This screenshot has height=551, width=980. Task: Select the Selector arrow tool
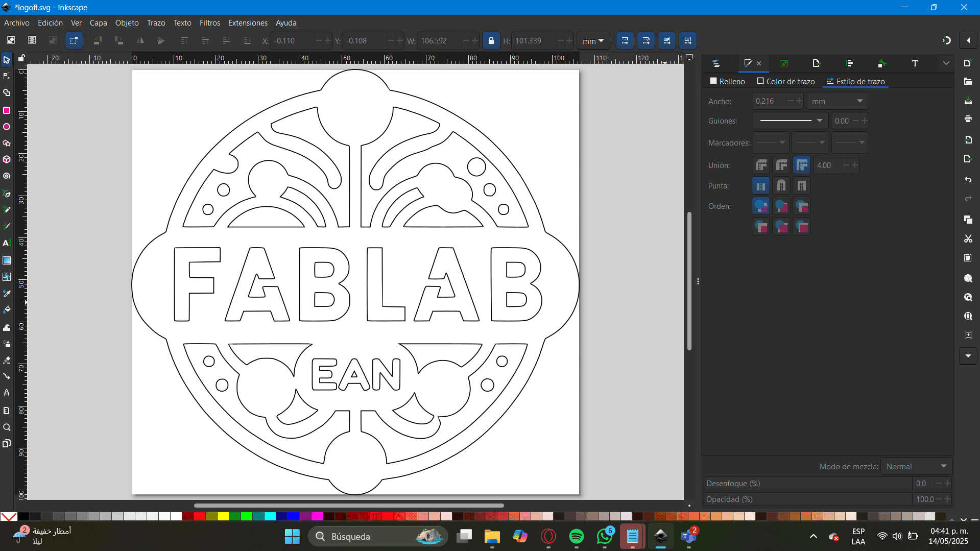[x=7, y=60]
